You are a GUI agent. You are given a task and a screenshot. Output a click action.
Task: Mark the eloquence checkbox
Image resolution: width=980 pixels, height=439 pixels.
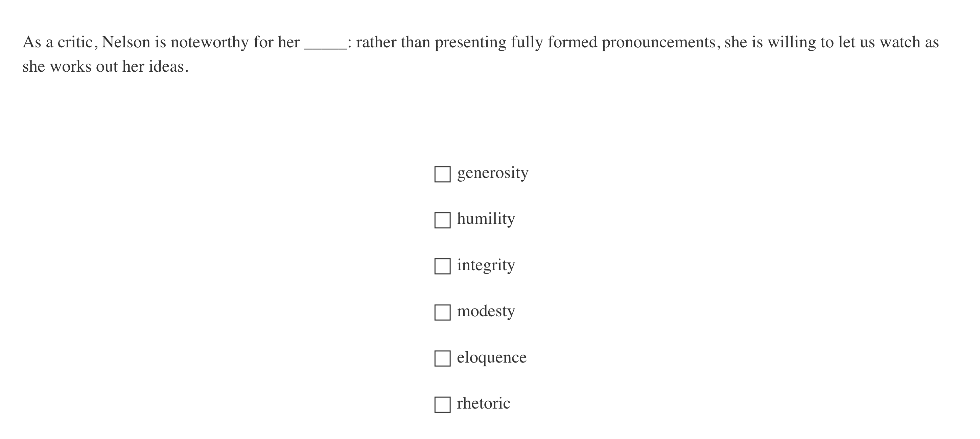pos(442,359)
